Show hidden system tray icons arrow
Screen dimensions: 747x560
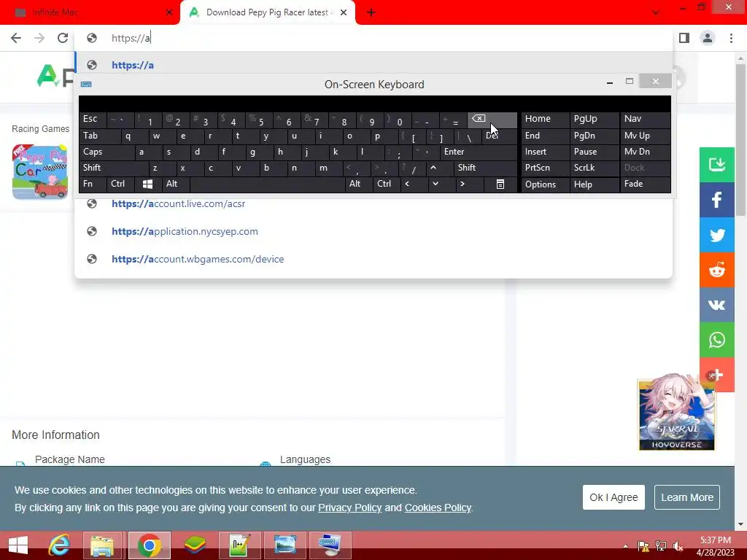(x=625, y=546)
